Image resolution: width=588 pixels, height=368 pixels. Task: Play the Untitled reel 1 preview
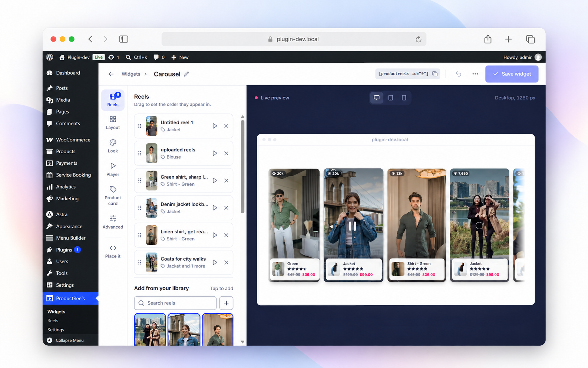tap(215, 126)
